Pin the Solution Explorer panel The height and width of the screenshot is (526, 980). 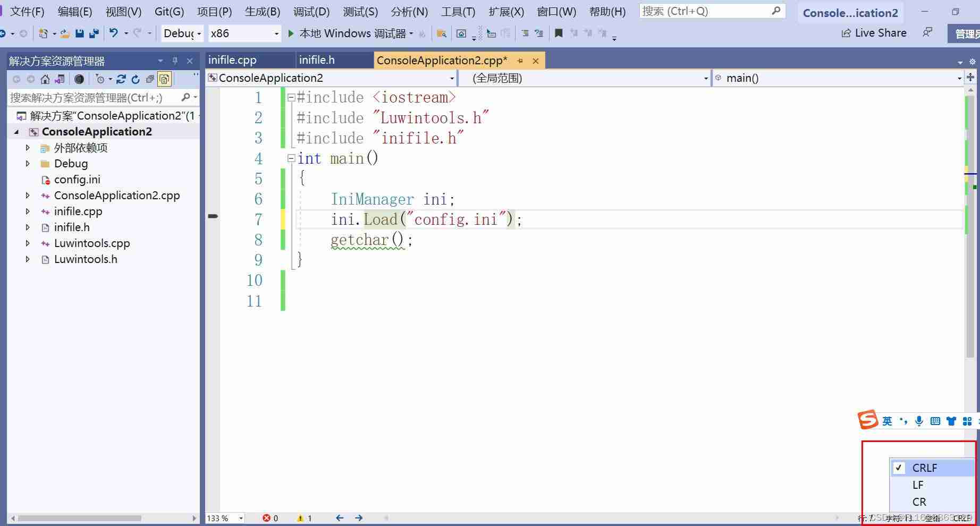click(175, 61)
